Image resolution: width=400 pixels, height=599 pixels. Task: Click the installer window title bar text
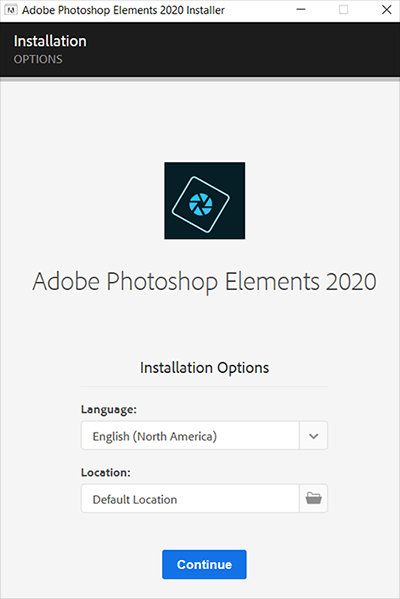coord(123,10)
